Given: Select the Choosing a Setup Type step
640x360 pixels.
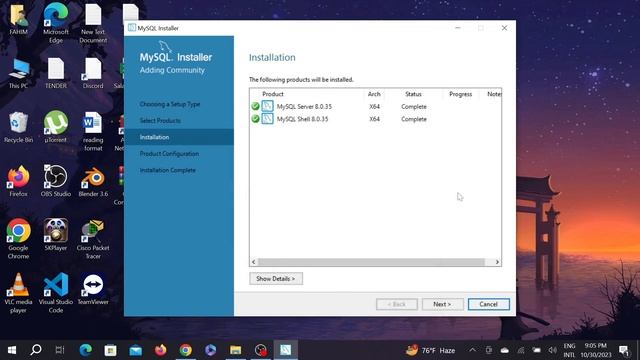Looking at the screenshot, I should (170, 104).
